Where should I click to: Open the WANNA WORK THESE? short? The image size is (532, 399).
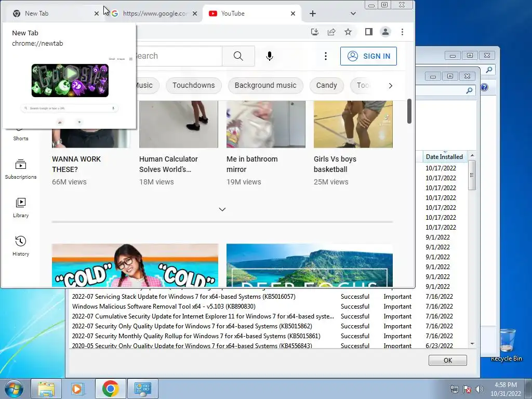tap(76, 164)
